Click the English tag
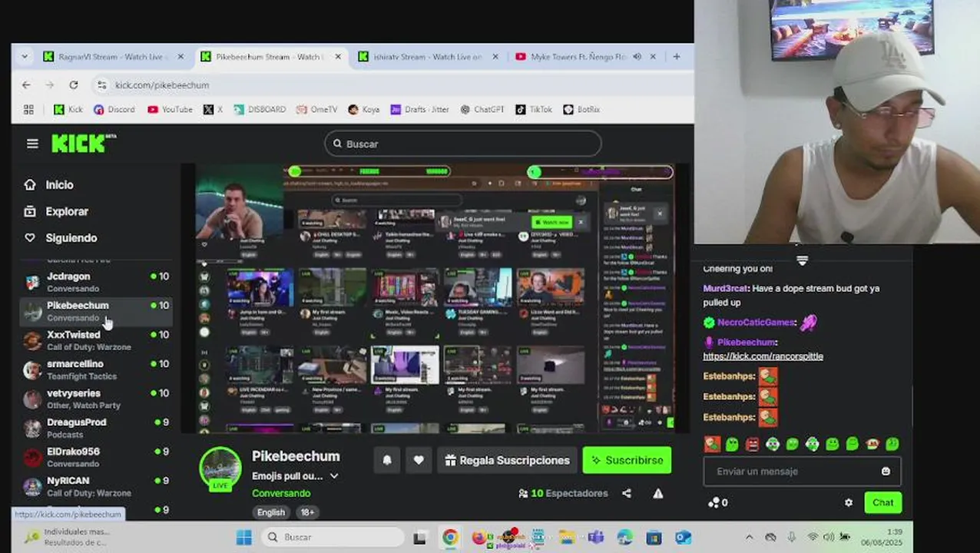 [271, 512]
